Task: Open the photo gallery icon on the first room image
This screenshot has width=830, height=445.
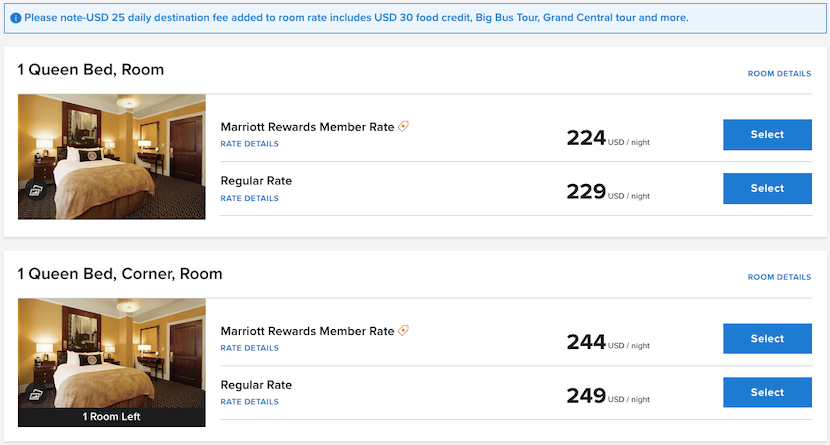Action: [36, 191]
